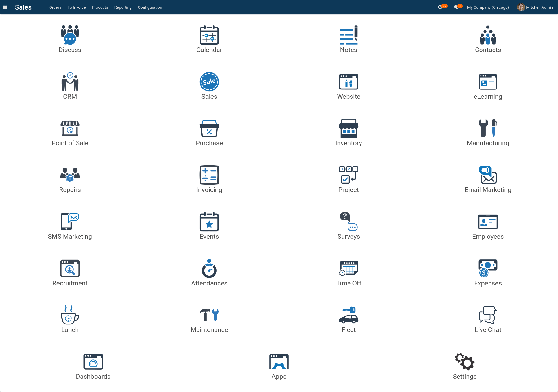Click My Company (Chicago) to switch companies
Viewport: 558px width, 392px height.
pyautogui.click(x=488, y=7)
